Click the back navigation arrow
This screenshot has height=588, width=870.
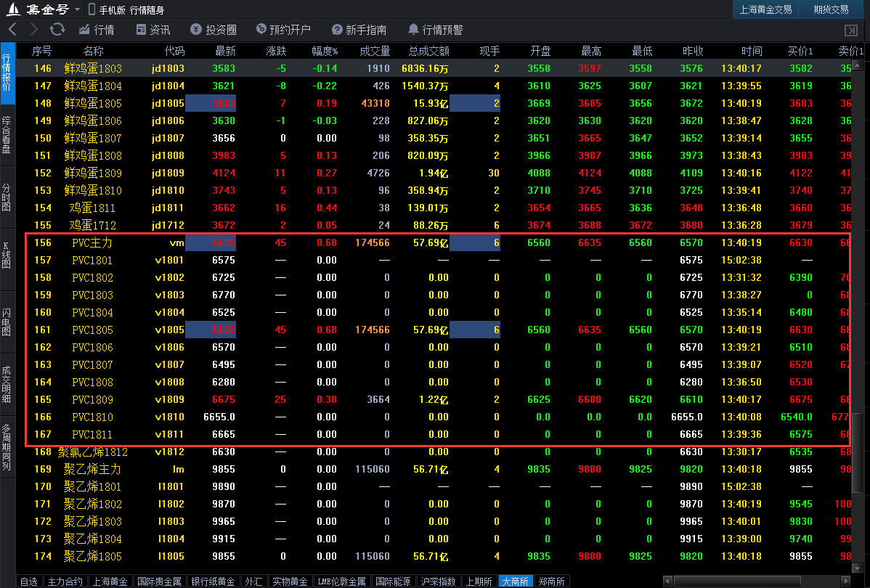pos(12,30)
